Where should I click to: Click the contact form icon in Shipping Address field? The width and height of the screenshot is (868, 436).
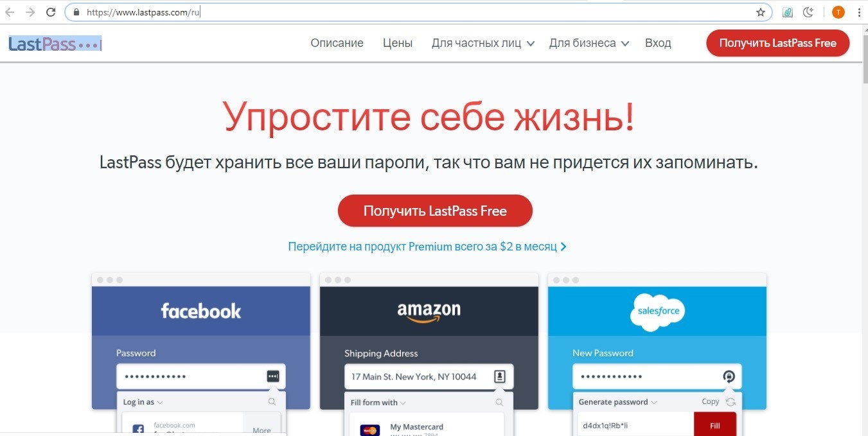click(x=500, y=376)
